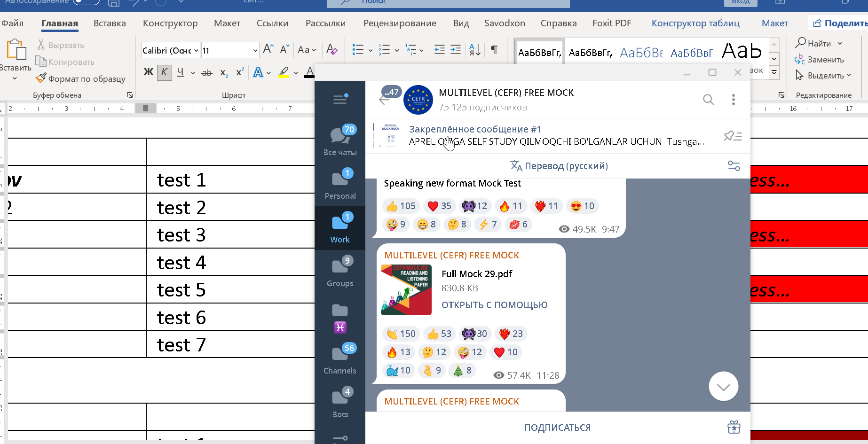This screenshot has width=868, height=444.
Task: Open the folder with the Pisces symbol
Action: [x=340, y=318]
